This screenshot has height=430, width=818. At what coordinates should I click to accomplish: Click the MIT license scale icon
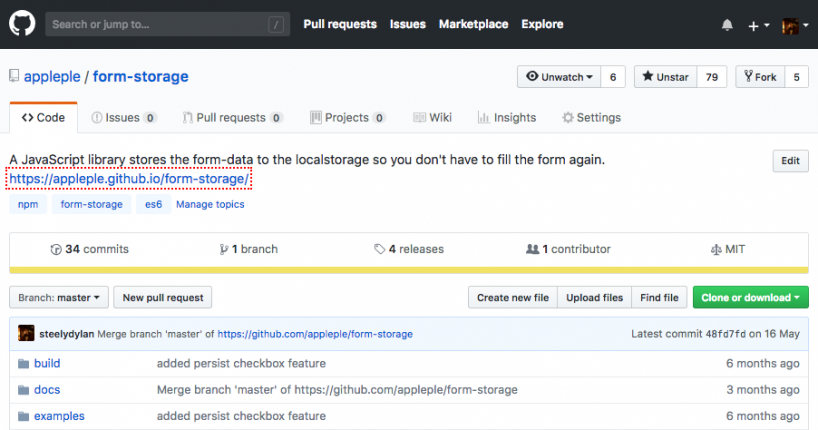pos(715,249)
